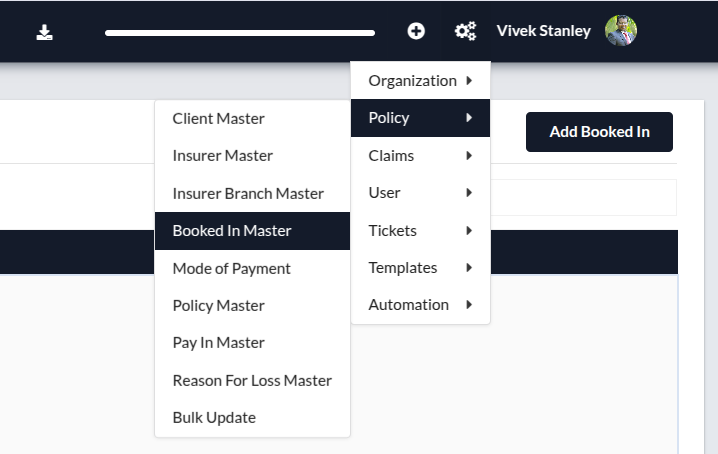Click arrow next to Policy

pos(469,118)
